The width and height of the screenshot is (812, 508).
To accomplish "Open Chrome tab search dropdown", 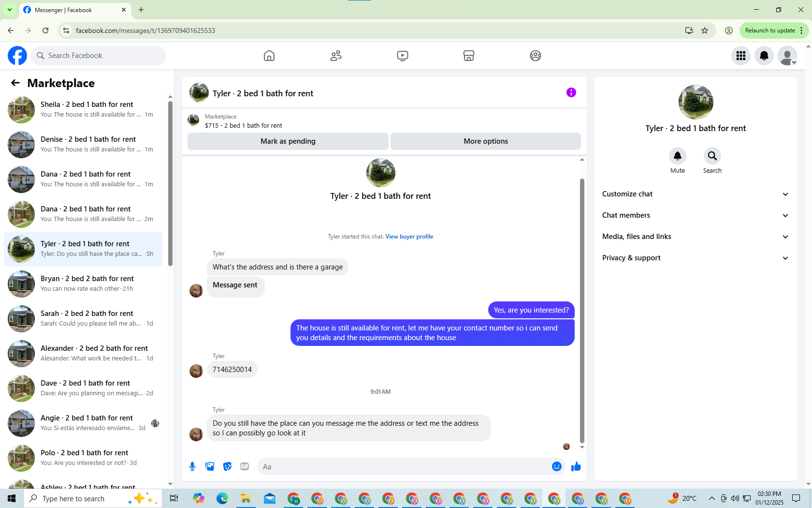I will tap(10, 10).
